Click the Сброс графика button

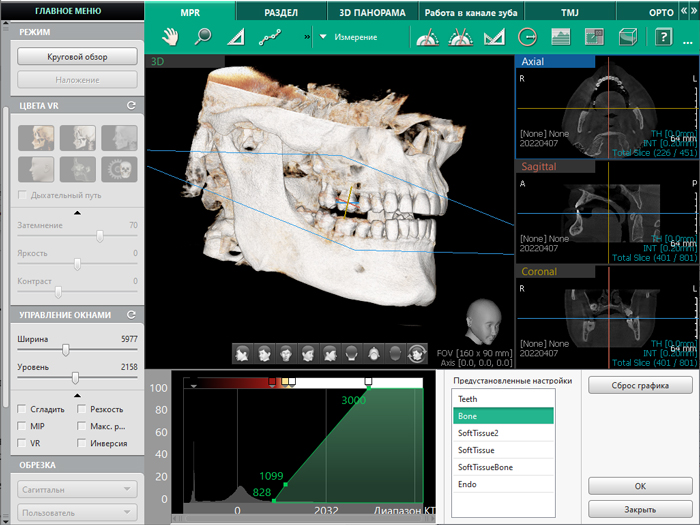(x=640, y=385)
